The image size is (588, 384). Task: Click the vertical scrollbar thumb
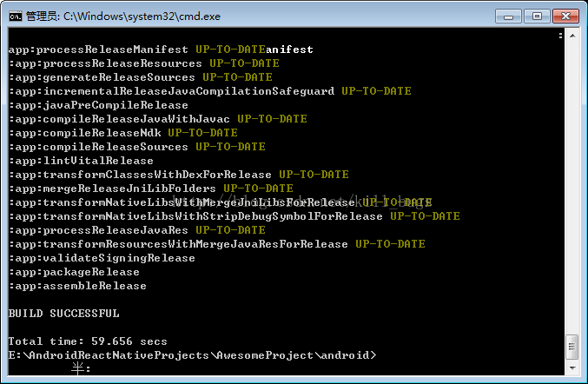tap(572, 347)
